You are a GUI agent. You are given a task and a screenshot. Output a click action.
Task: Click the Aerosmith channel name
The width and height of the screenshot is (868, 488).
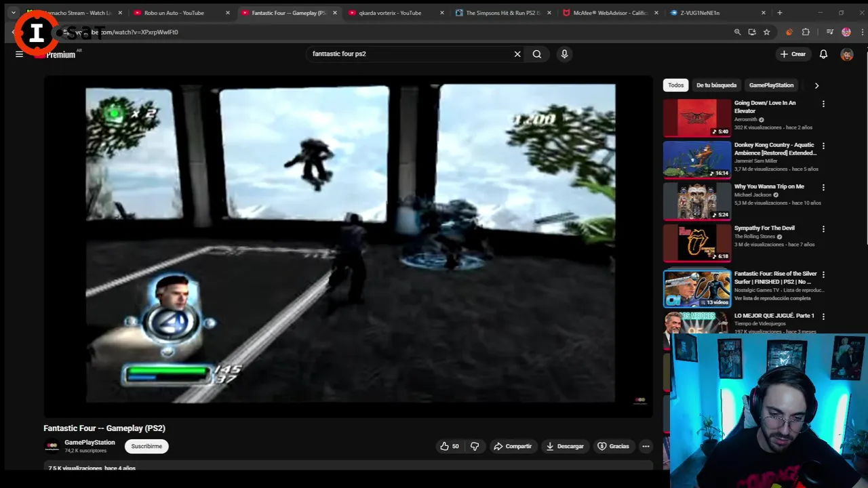[745, 119]
